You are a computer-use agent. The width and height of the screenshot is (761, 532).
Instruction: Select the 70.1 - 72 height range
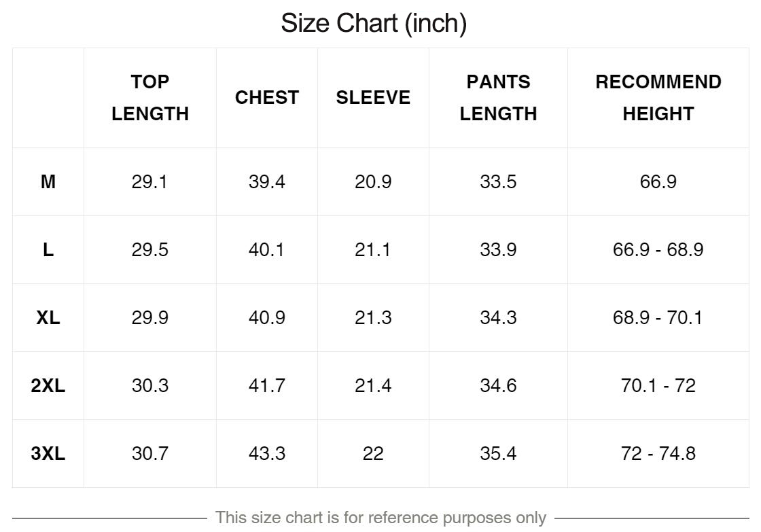[x=658, y=385]
